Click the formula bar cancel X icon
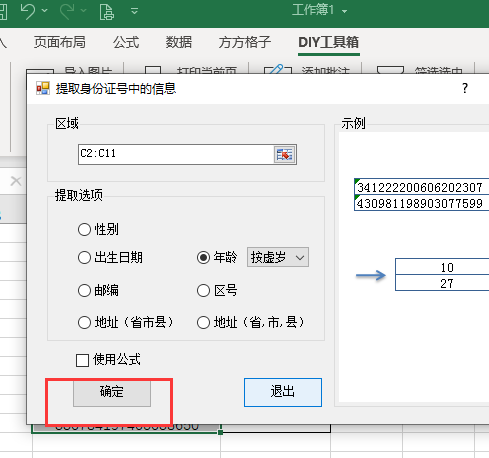Screen dimensions: 489x458 [16, 181]
